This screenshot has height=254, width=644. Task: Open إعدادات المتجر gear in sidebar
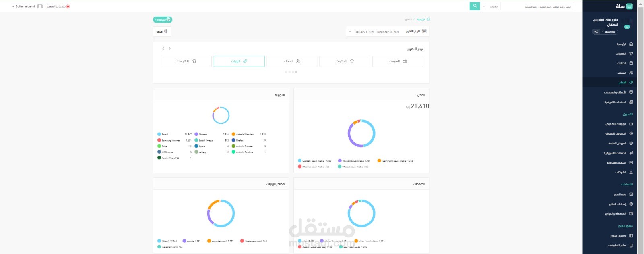tap(631, 204)
